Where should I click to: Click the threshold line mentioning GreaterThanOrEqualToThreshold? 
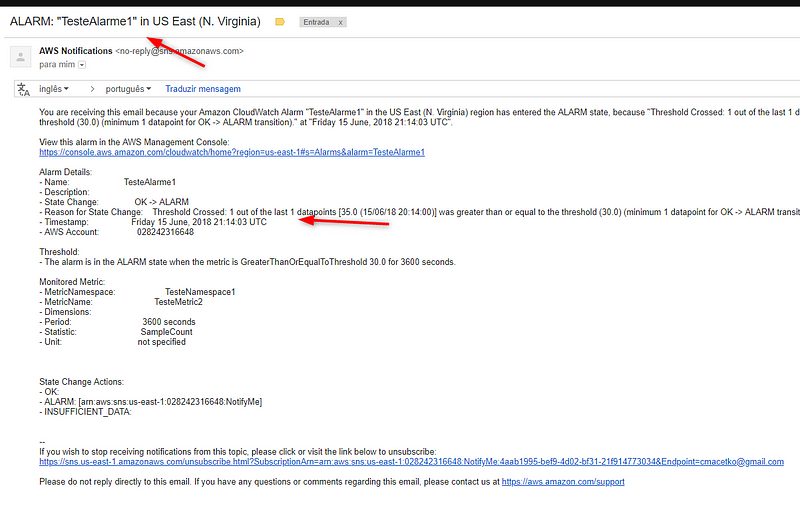click(x=247, y=262)
